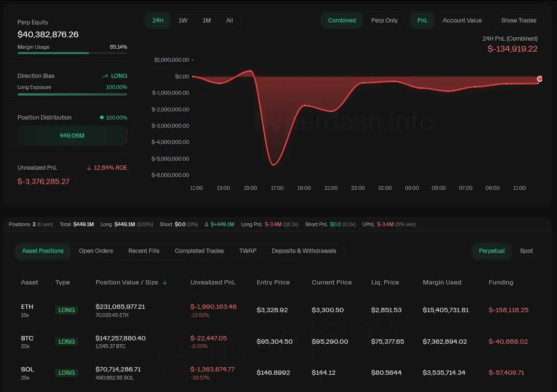Click the Long Exposure progress bar
The height and width of the screenshot is (392, 557).
click(72, 95)
